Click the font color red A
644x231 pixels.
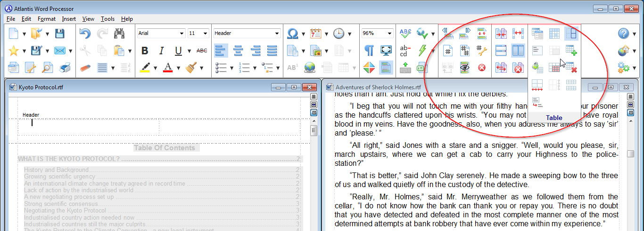pos(168,68)
